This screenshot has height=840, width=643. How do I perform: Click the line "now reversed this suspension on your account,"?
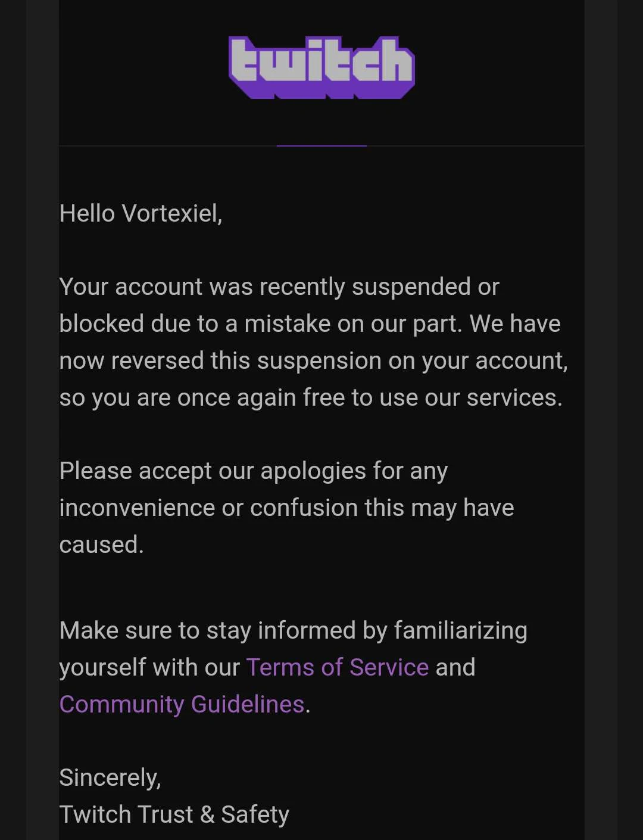[x=314, y=361]
